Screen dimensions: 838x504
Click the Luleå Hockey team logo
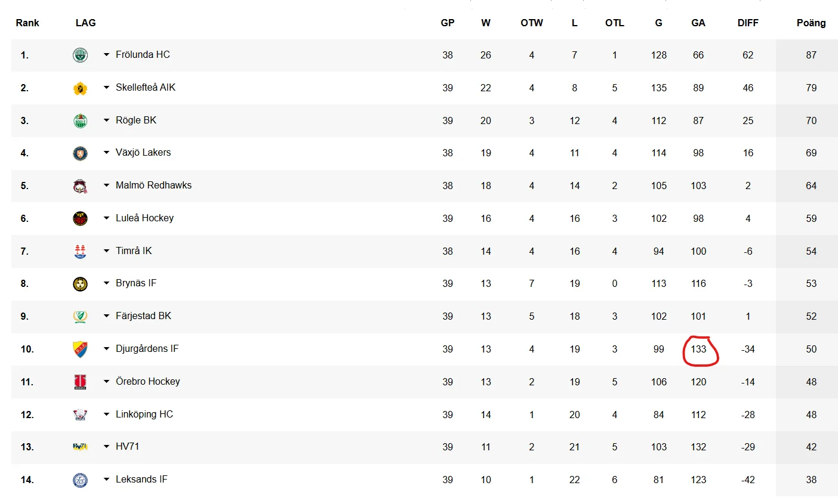(x=80, y=219)
